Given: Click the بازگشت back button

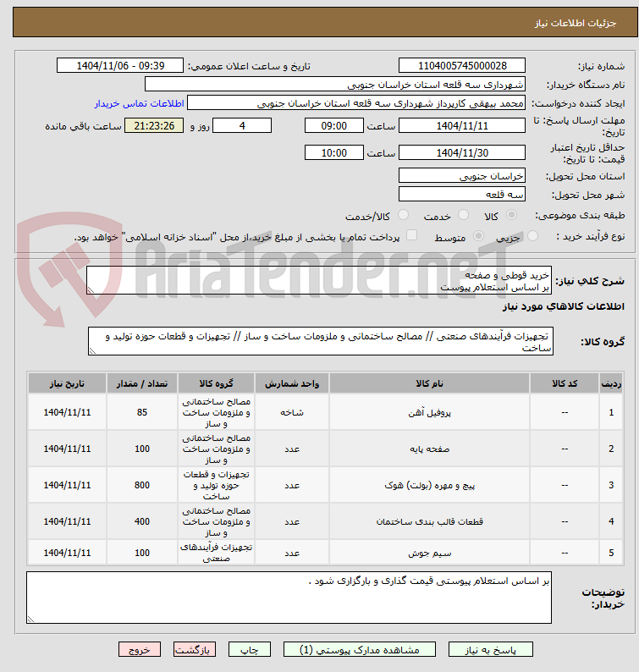Looking at the screenshot, I should click(194, 650).
